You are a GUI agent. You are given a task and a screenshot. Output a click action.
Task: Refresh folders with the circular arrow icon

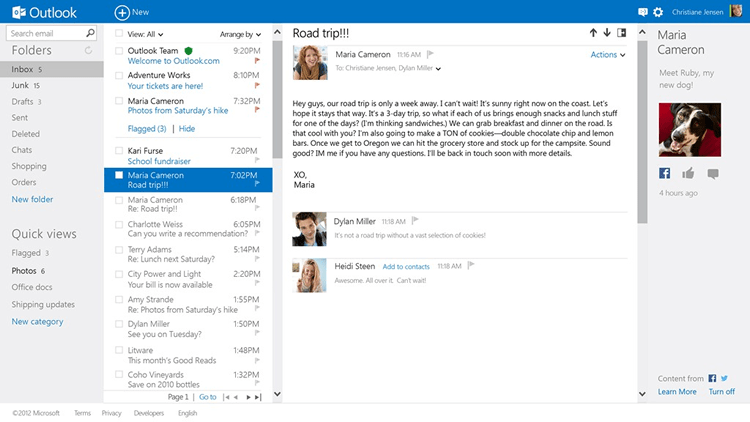(88, 50)
